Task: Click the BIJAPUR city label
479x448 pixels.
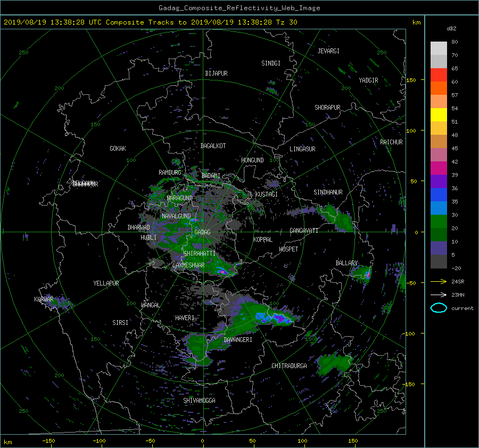Action: click(x=216, y=74)
